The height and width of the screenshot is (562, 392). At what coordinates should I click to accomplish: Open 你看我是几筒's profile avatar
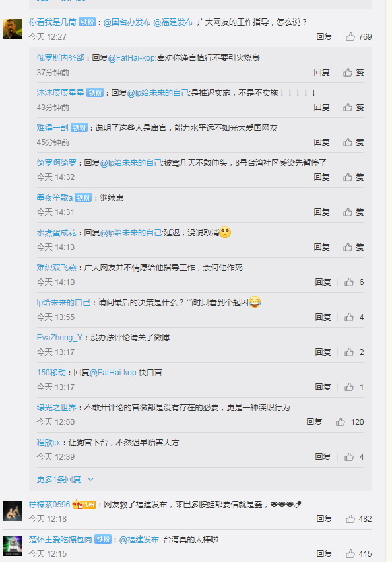(13, 29)
